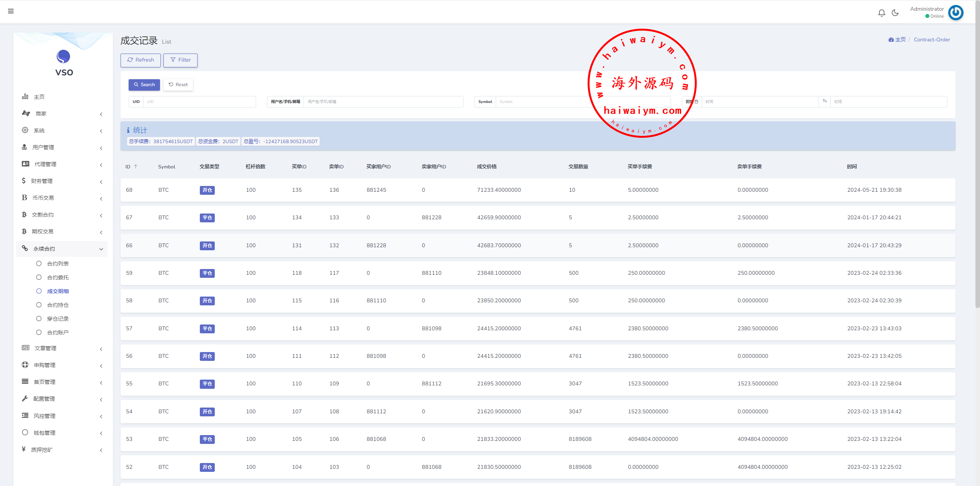Screen dimensions: 980x486
Task: Click the 系统 gear icon
Action: click(x=25, y=130)
